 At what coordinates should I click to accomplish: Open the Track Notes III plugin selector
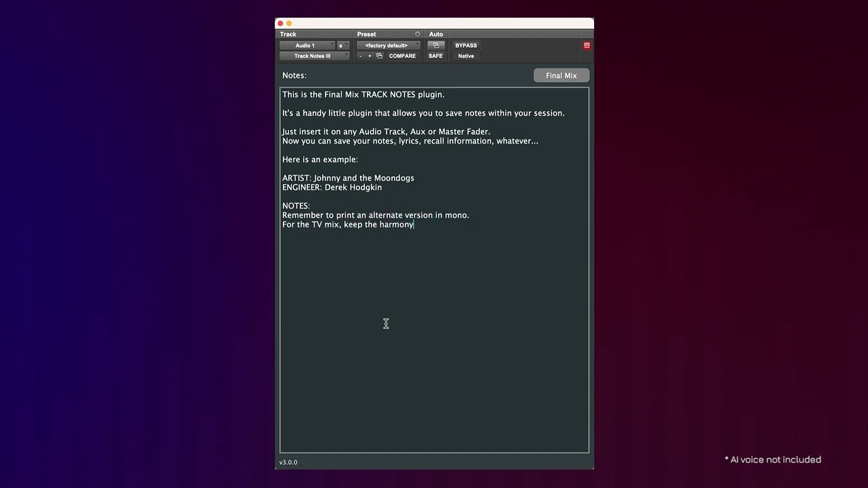(314, 56)
